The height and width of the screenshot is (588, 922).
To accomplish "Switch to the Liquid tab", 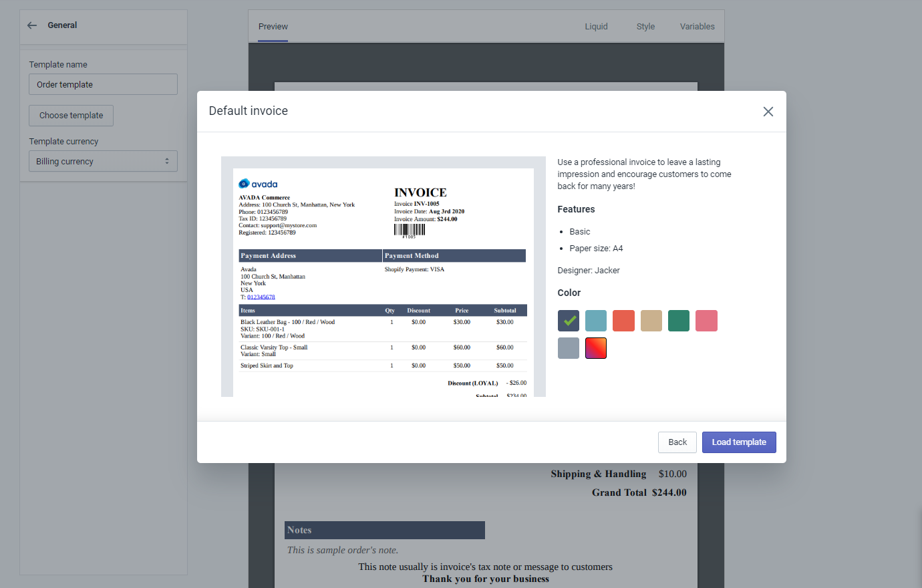I will [596, 27].
